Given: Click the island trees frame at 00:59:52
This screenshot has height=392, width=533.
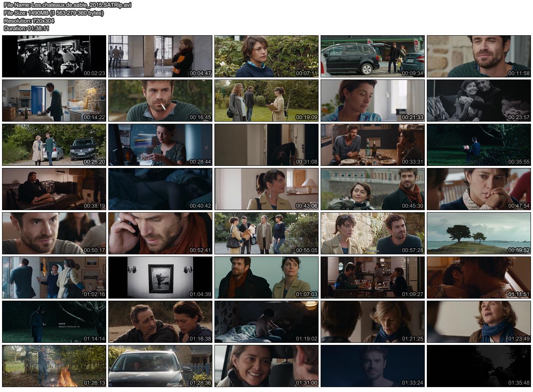Looking at the screenshot, I should [x=479, y=233].
